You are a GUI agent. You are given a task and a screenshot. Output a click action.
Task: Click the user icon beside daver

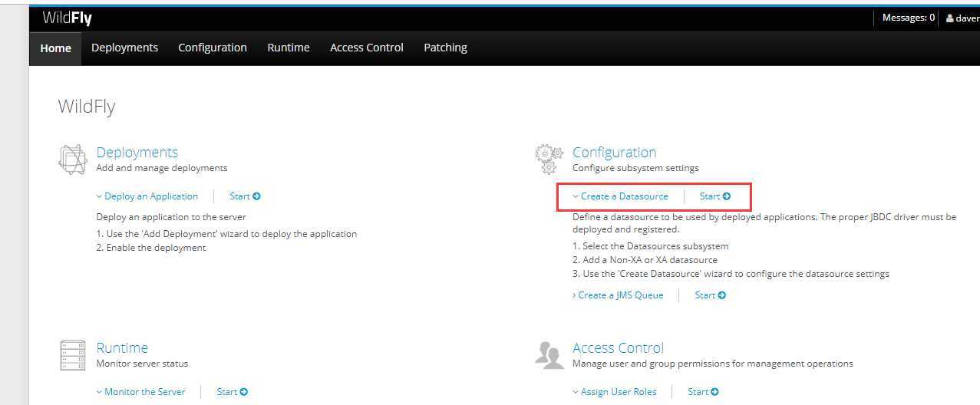coord(949,18)
